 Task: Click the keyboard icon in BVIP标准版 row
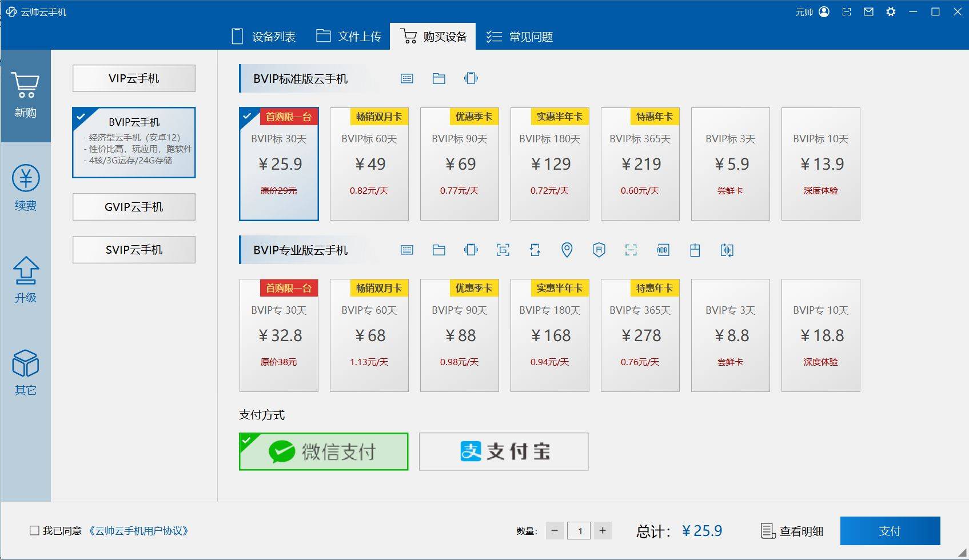tap(407, 78)
